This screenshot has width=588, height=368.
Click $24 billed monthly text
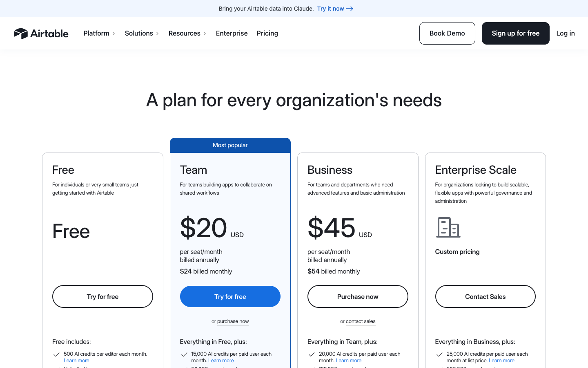pyautogui.click(x=206, y=271)
